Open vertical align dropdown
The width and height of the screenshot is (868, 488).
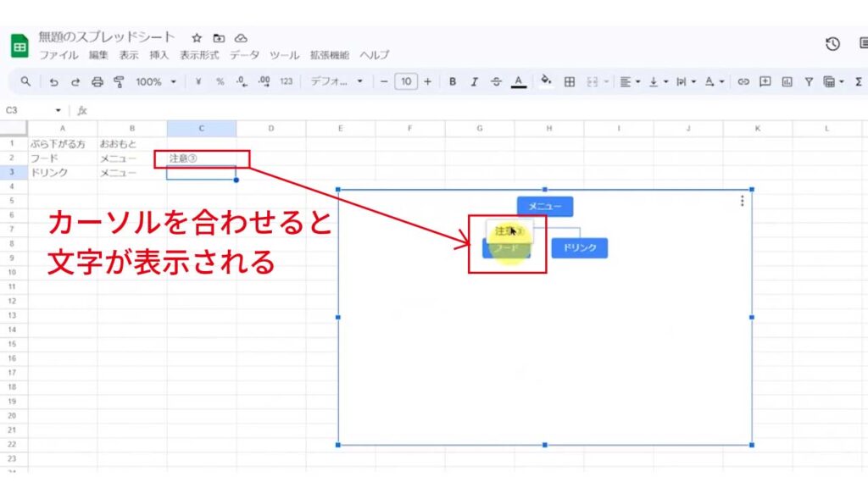(658, 82)
